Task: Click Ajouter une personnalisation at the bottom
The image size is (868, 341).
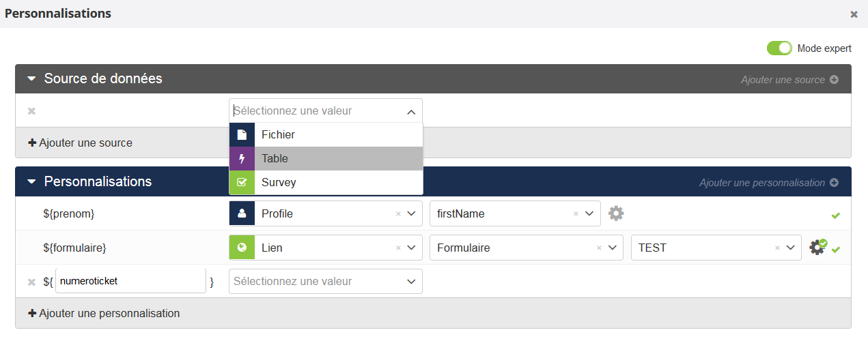Action: 104,314
